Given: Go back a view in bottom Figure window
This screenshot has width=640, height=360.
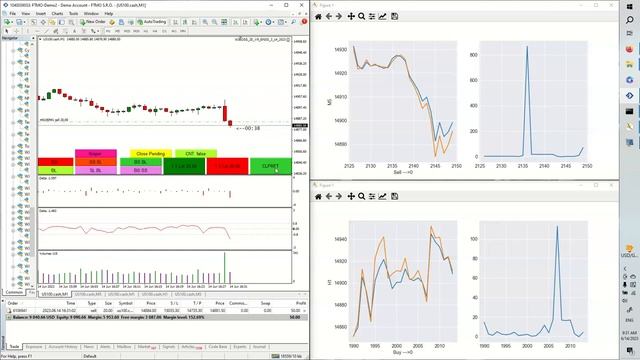Looking at the screenshot, I should (x=329, y=196).
